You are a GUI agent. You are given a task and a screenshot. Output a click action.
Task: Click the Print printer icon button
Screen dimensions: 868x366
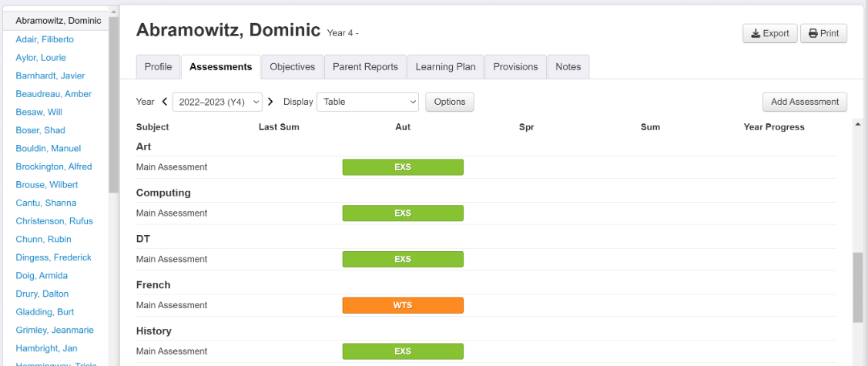[823, 34]
